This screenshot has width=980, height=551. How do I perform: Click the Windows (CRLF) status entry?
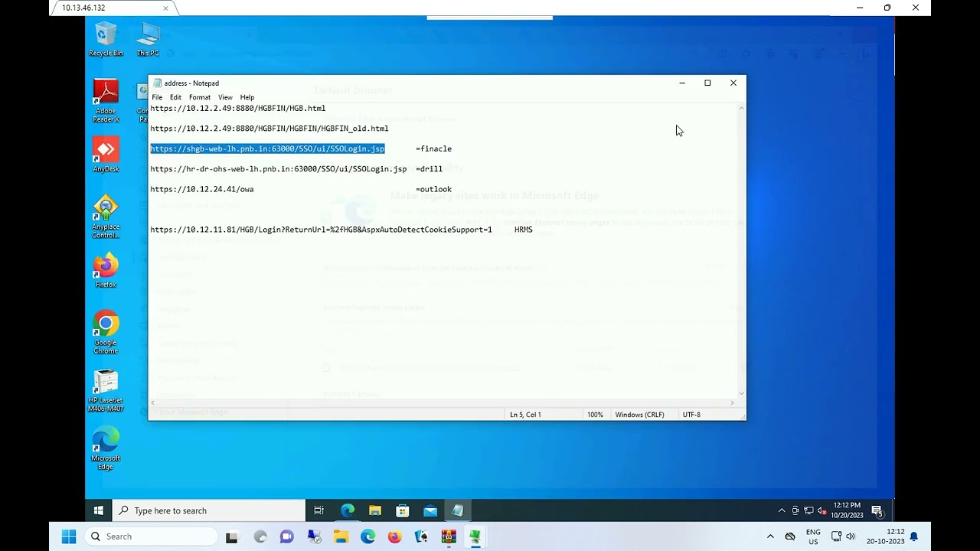[x=639, y=415]
